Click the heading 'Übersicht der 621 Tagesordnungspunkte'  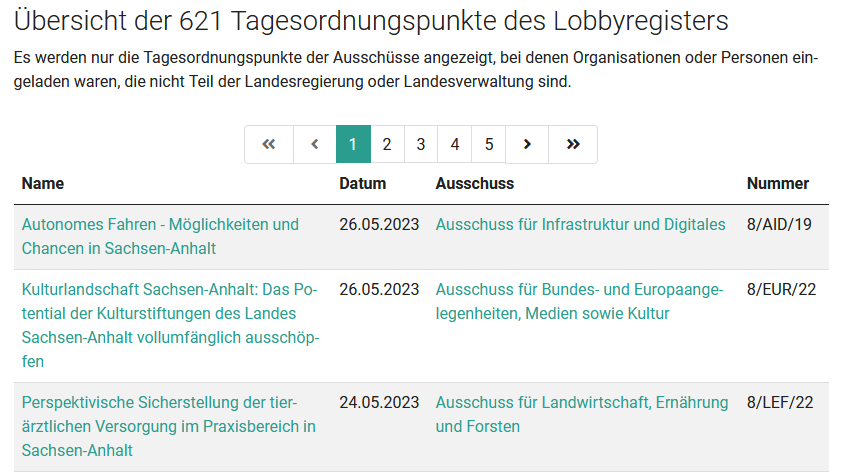[x=371, y=22]
